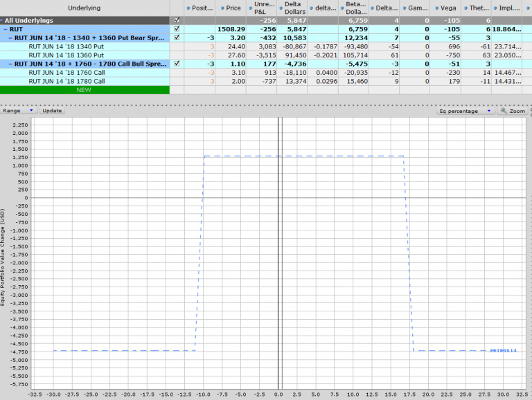Collapse the RUT underlying group

point(5,29)
